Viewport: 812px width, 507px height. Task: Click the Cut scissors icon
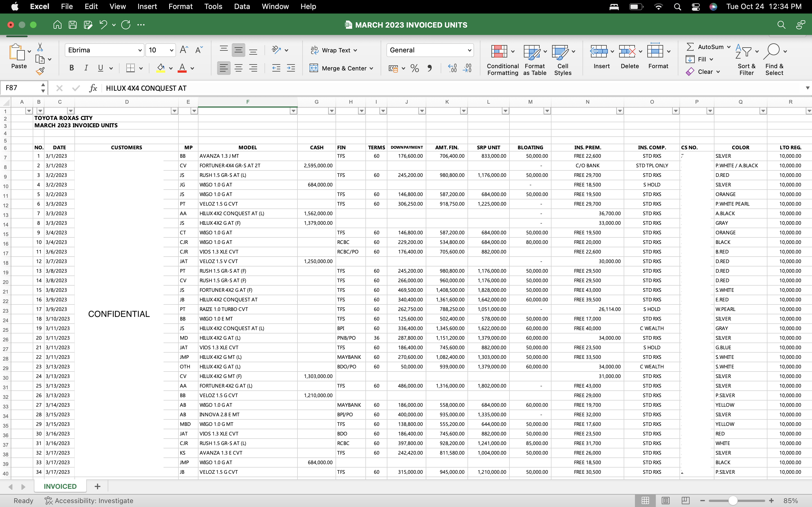40,47
